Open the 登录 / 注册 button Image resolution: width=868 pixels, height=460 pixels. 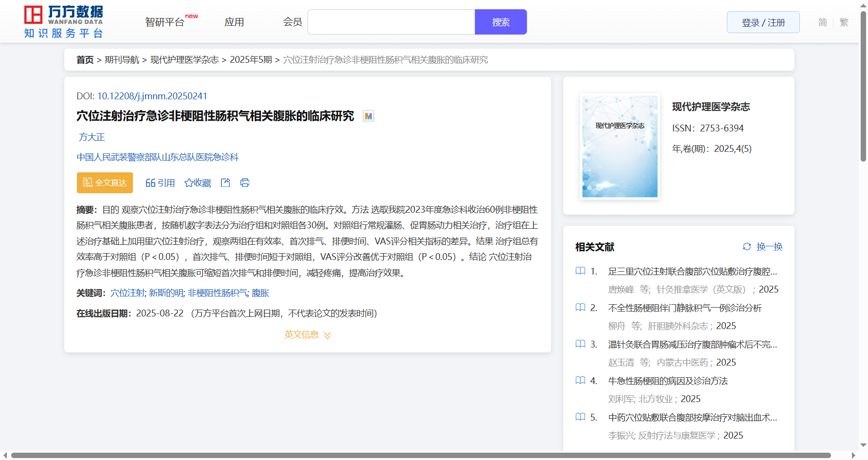763,22
